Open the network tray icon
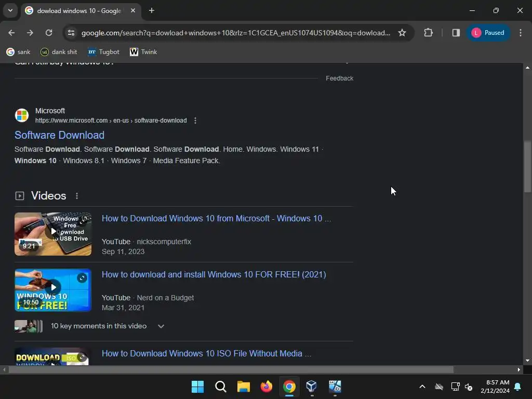The height and width of the screenshot is (399, 532). (x=455, y=387)
